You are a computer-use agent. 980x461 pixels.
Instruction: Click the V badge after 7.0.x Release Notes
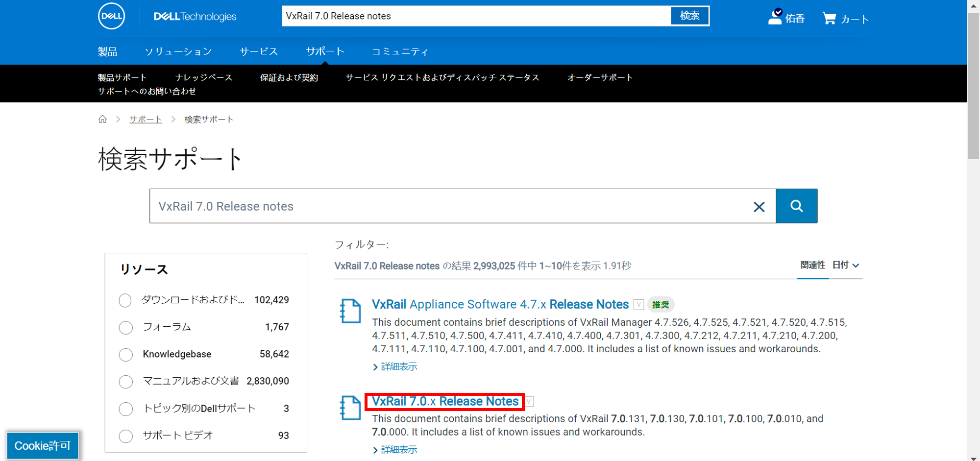[529, 401]
